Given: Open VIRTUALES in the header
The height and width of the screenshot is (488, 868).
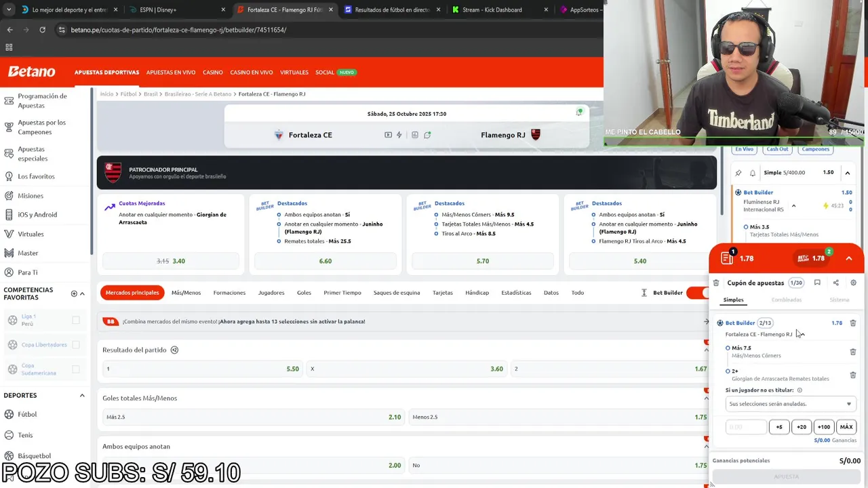Looking at the screenshot, I should point(294,73).
